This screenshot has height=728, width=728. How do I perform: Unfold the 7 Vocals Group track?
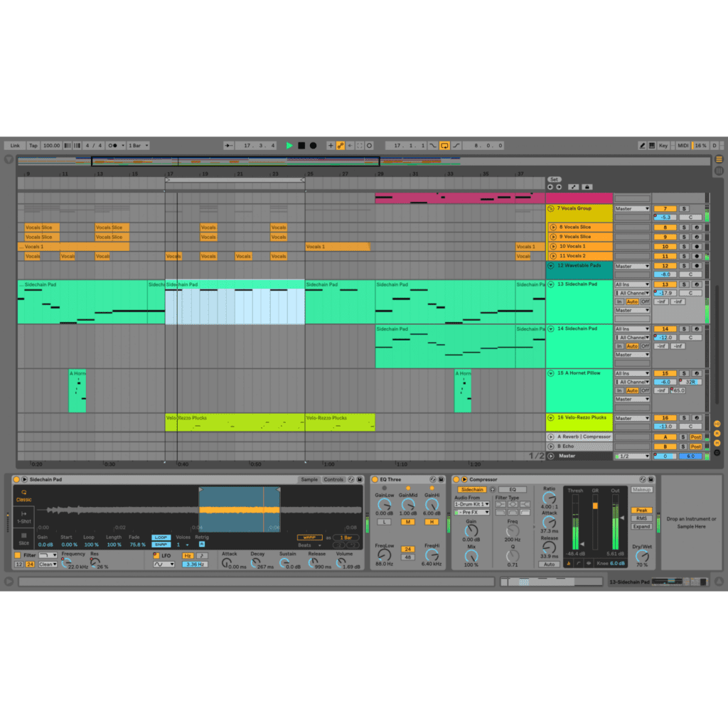click(x=551, y=209)
